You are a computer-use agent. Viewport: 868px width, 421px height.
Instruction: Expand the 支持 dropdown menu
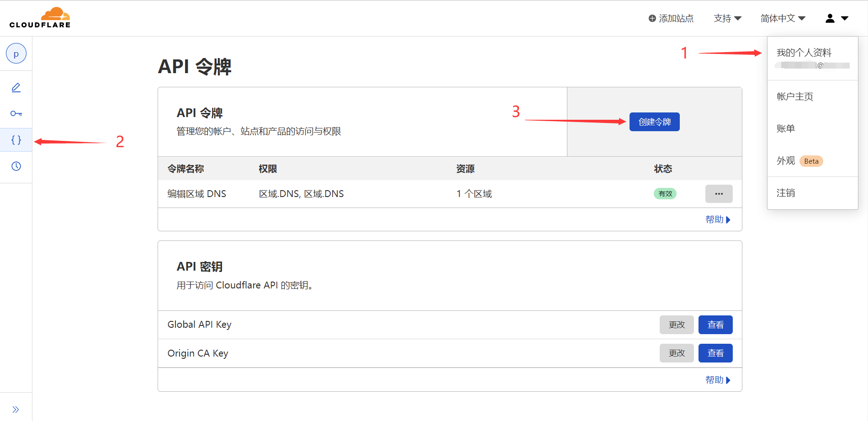[x=727, y=18]
